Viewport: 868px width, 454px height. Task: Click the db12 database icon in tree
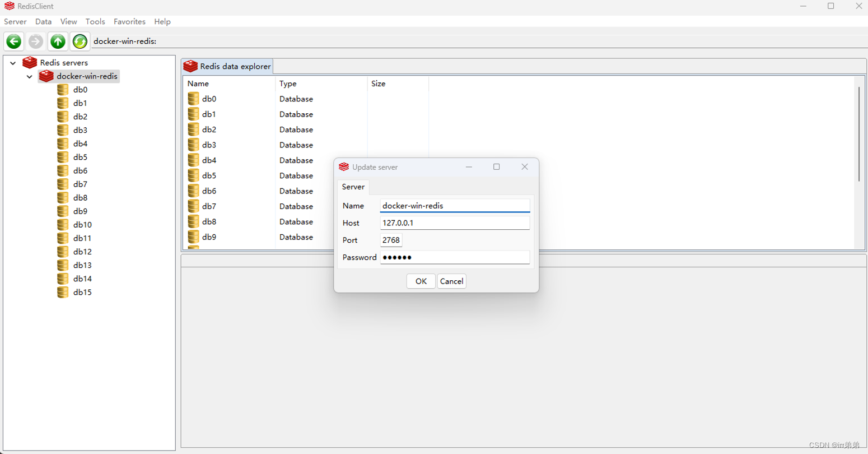click(63, 252)
